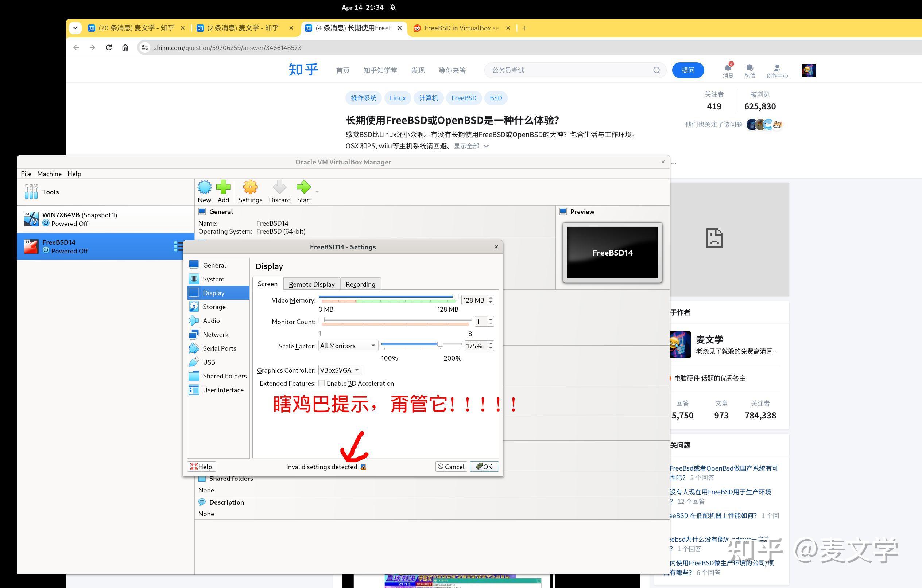Image resolution: width=922 pixels, height=588 pixels.
Task: Open the Machine menu in VirtualBox Manager
Action: pyautogui.click(x=49, y=174)
